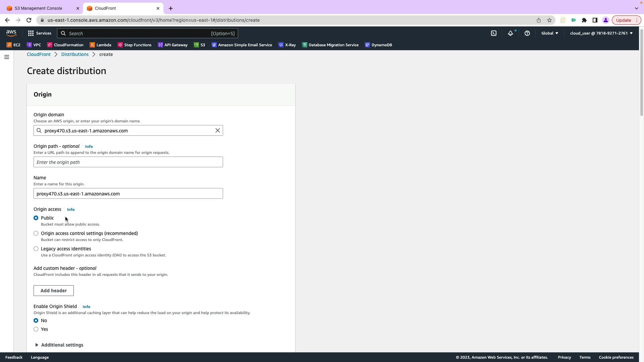The height and width of the screenshot is (362, 644).
Task: Enable Origin Shield by choosing Yes
Action: click(x=36, y=329)
